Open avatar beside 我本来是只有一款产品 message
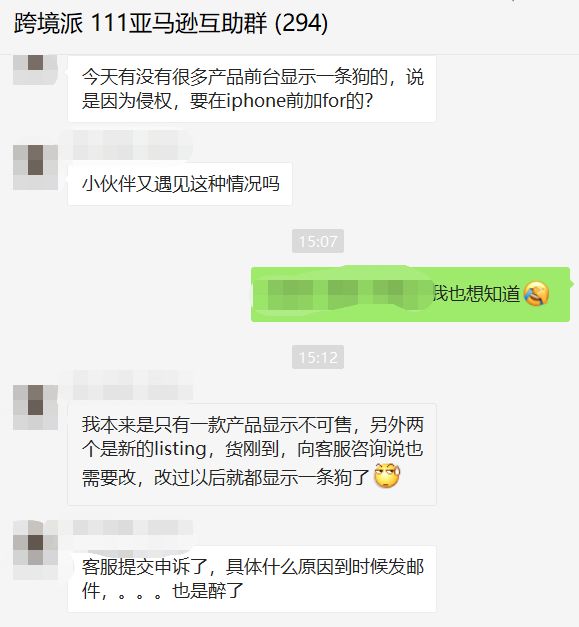Image resolution: width=579 pixels, height=627 pixels. (x=35, y=407)
